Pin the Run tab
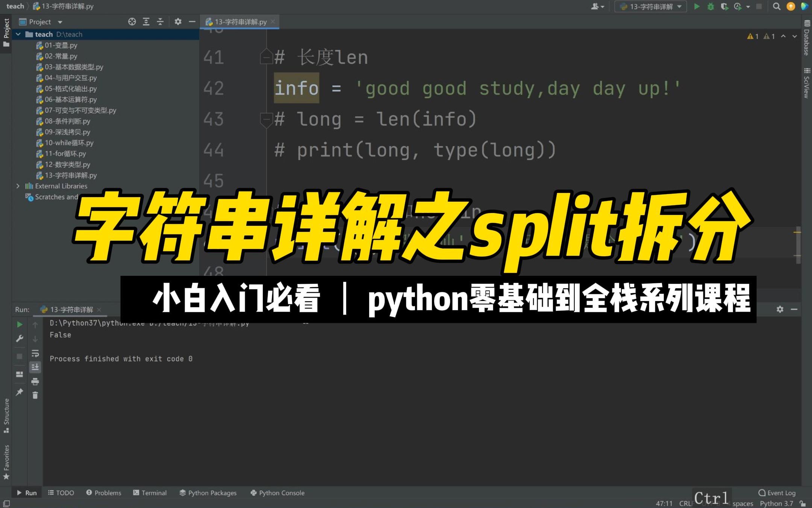 coord(20,392)
